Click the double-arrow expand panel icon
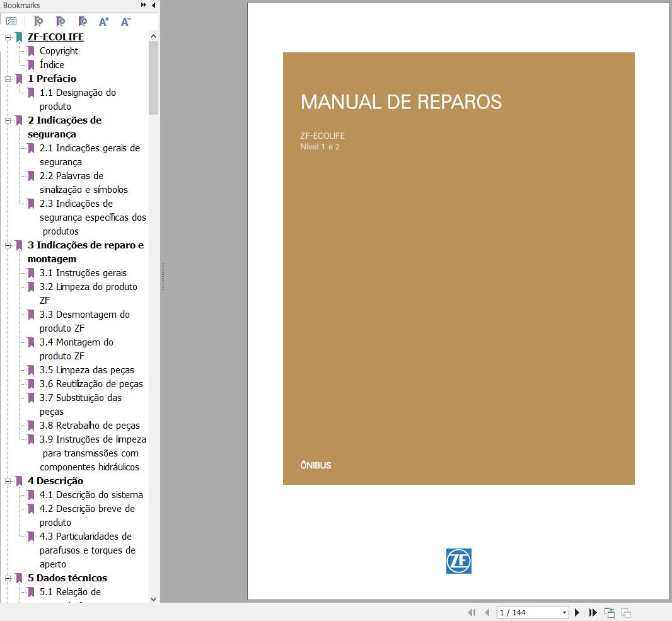The width and height of the screenshot is (672, 621). click(x=144, y=5)
